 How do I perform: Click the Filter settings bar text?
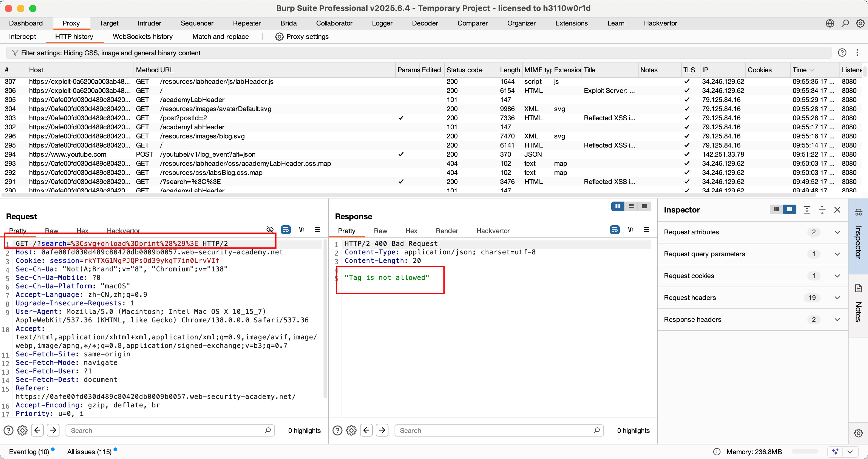click(110, 53)
